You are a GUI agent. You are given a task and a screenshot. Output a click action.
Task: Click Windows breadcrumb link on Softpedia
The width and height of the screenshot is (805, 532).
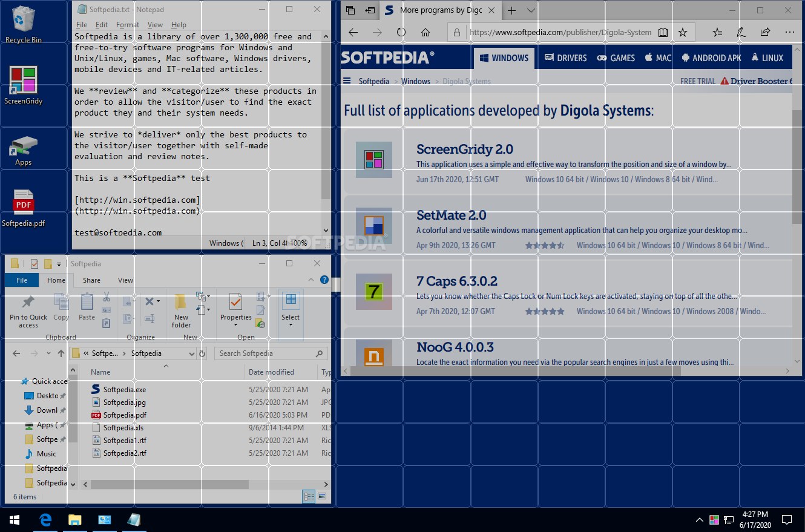click(415, 81)
